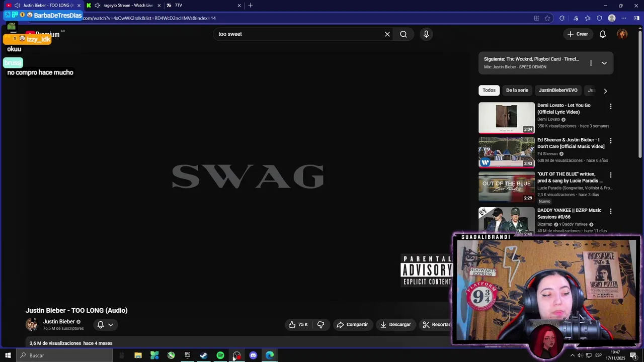The height and width of the screenshot is (362, 644).
Task: Expand the playlist queue chevron
Action: click(604, 63)
